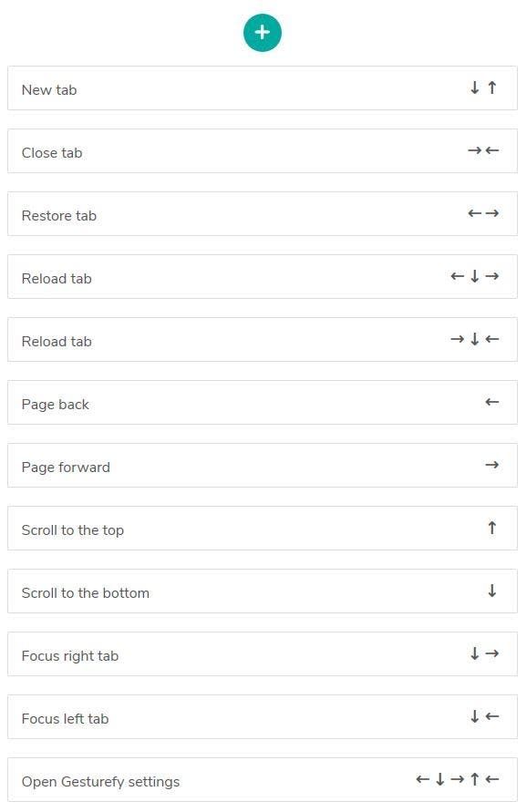Open the Scroll to the top gesture
527x812 pixels.
[263, 529]
